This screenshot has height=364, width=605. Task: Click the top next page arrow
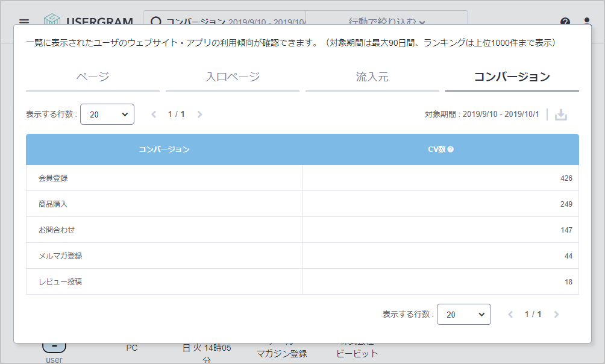(199, 115)
